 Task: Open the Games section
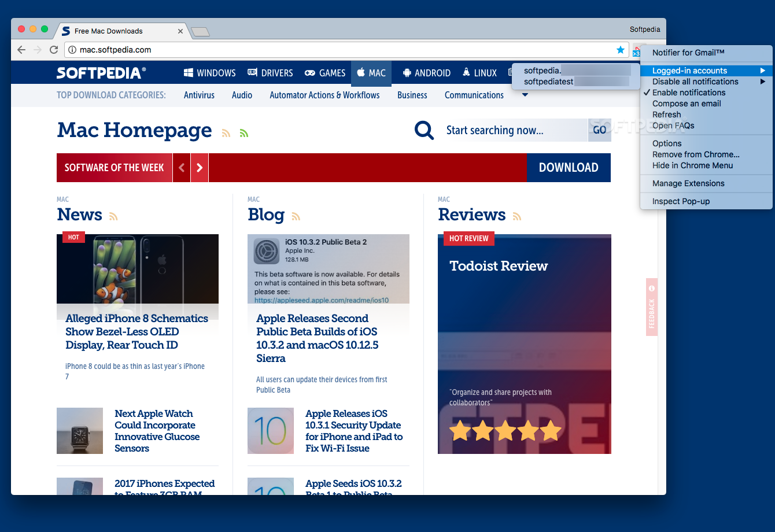coord(325,73)
